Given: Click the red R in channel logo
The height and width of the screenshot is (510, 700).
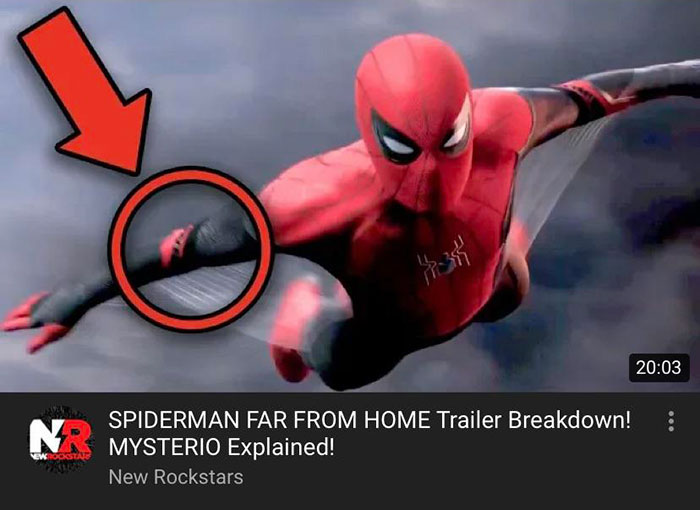Looking at the screenshot, I should pos(76,438).
